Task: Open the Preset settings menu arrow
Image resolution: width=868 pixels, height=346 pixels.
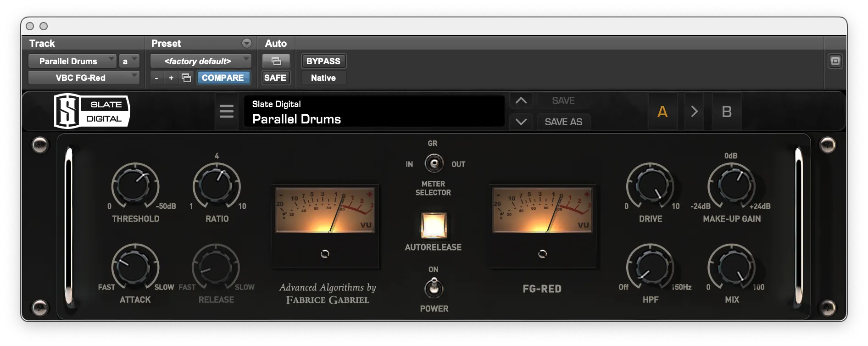Action: [247, 43]
